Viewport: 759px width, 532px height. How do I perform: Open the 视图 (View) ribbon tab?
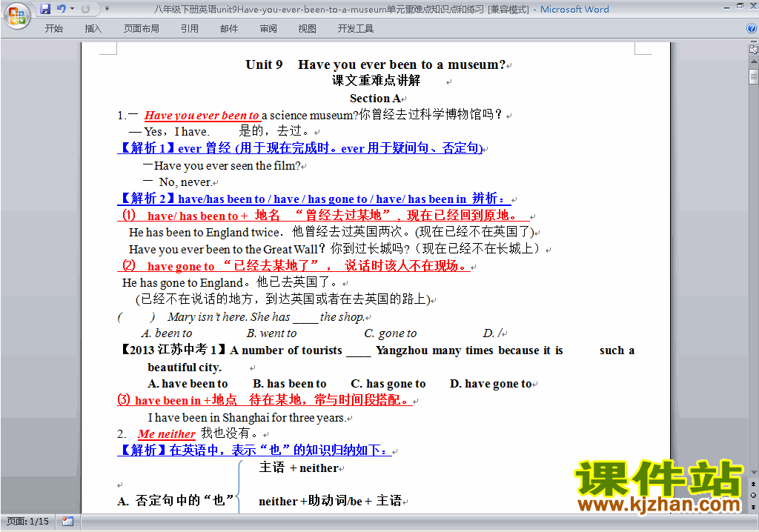[x=308, y=29]
